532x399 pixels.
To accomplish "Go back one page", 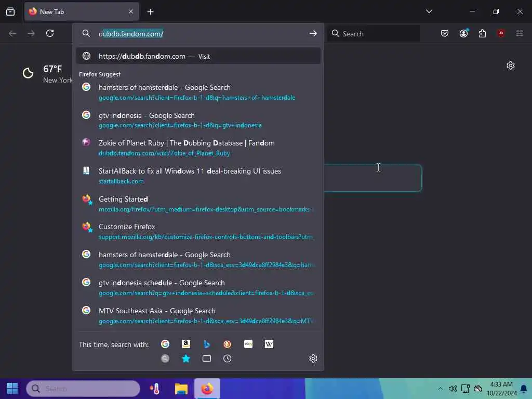I will pos(12,33).
